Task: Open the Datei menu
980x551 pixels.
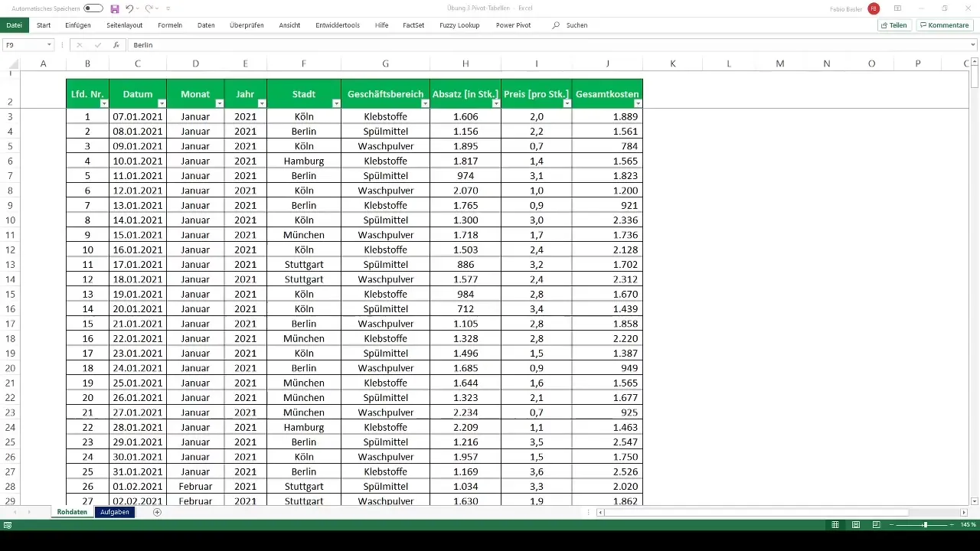Action: 14,25
